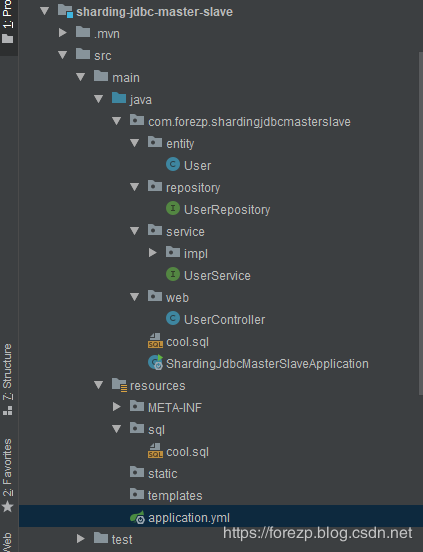Click the src folder icon
The height and width of the screenshot is (552, 423).
[83, 54]
